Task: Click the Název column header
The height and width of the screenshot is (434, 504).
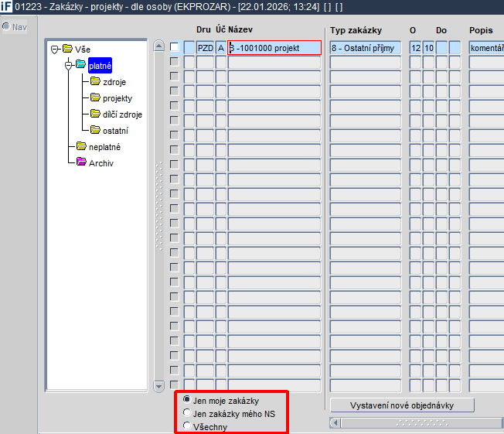Action: click(x=240, y=29)
